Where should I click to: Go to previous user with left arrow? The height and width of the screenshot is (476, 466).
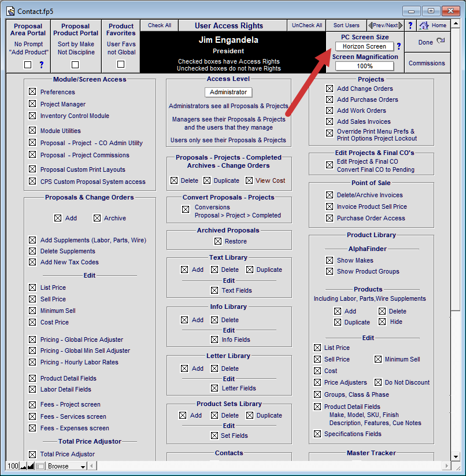[370, 25]
